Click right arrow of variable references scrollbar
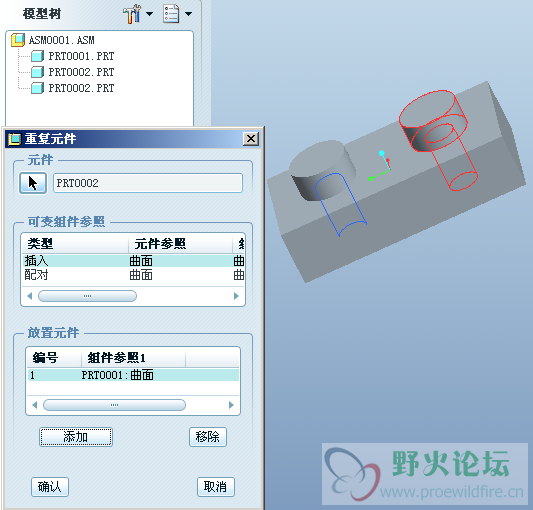 [x=236, y=296]
